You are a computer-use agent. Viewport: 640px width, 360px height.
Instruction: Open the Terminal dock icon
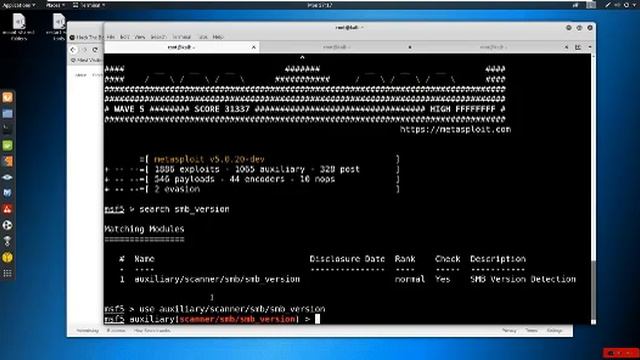point(7,129)
